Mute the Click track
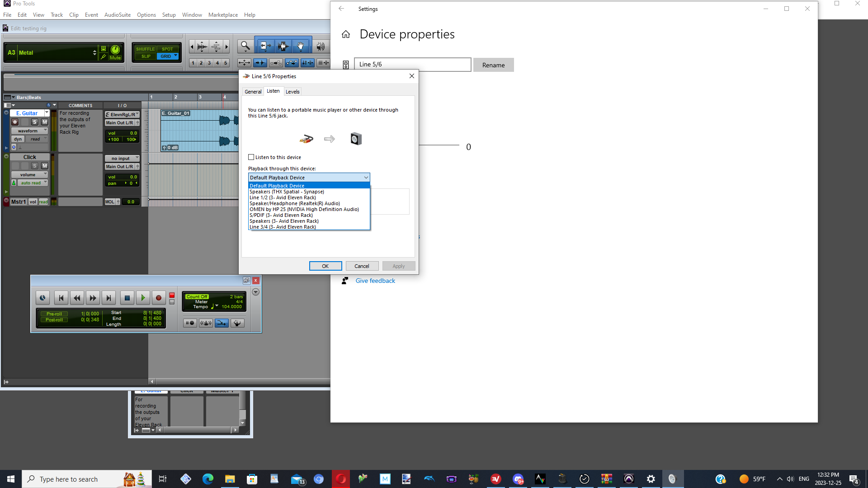 pyautogui.click(x=45, y=166)
